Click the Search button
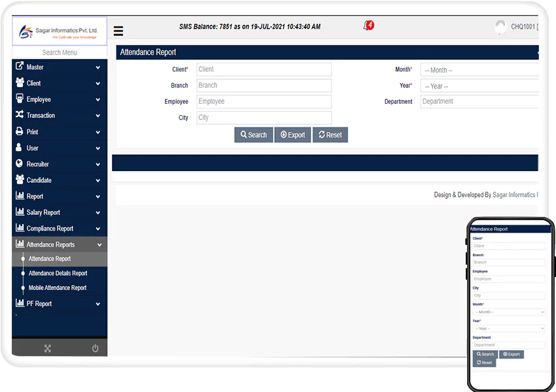Image resolution: width=556 pixels, height=392 pixels. coord(254,135)
